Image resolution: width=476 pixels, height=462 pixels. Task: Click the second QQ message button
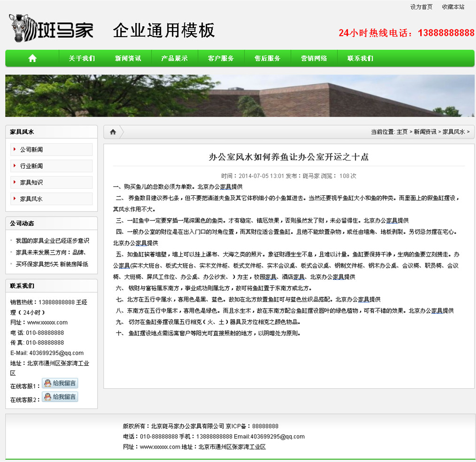(x=60, y=397)
